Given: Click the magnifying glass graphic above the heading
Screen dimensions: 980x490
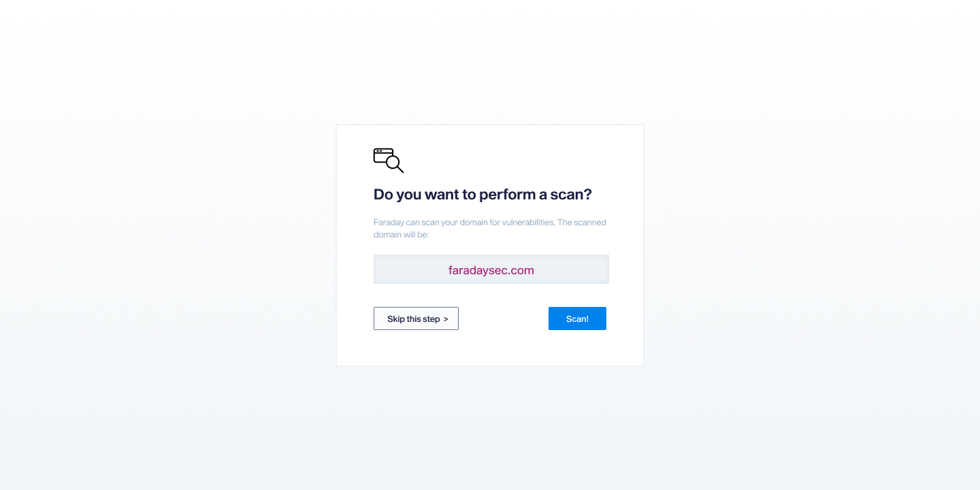Looking at the screenshot, I should (388, 161).
